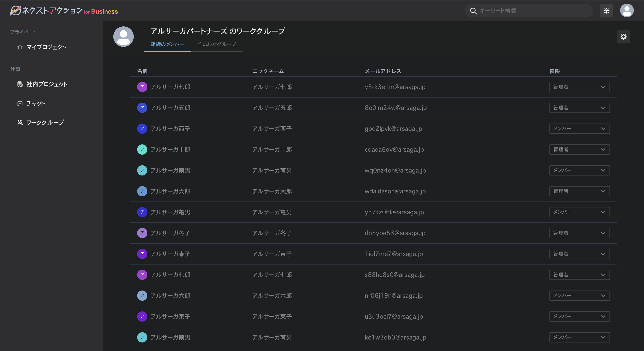
Task: Click the チャット speech bubble icon
Action: click(x=20, y=103)
